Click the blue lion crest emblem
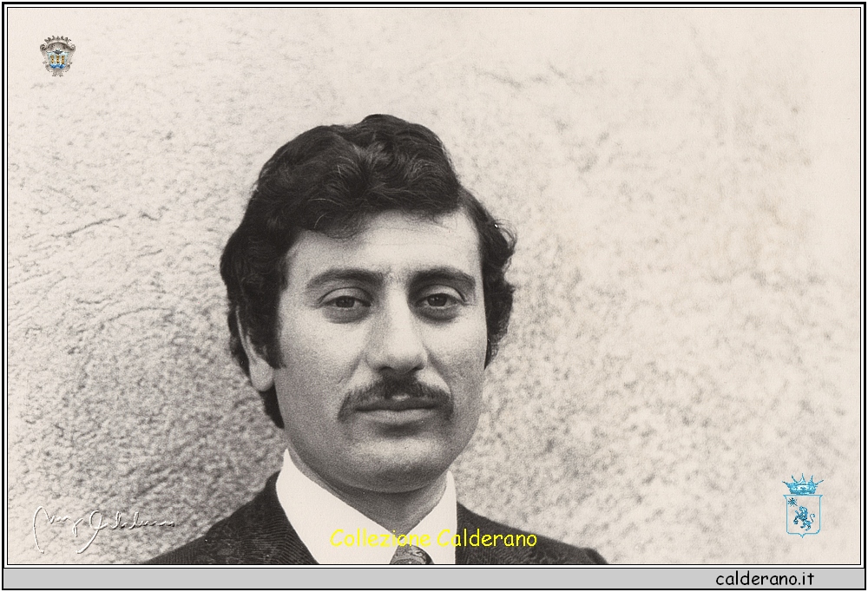 coord(801,511)
